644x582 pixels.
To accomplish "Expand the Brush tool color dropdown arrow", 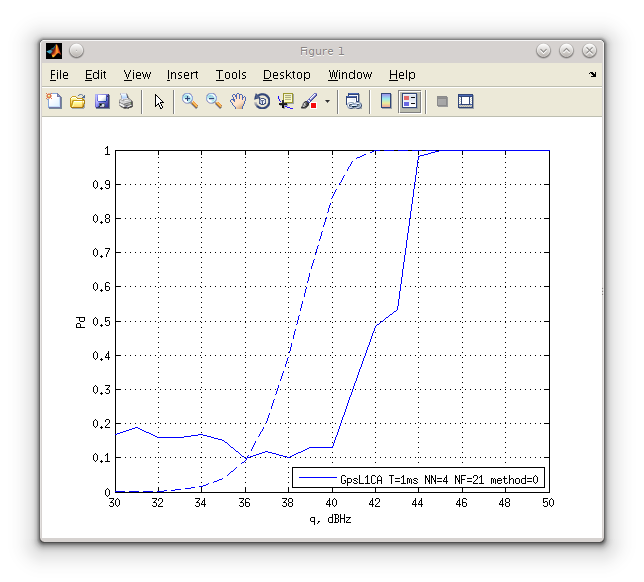I will (327, 102).
